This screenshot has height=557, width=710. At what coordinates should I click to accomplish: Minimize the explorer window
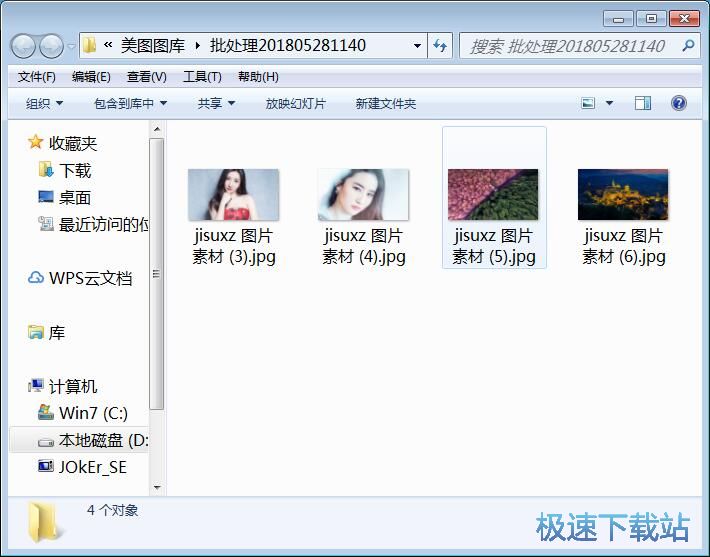(619, 19)
